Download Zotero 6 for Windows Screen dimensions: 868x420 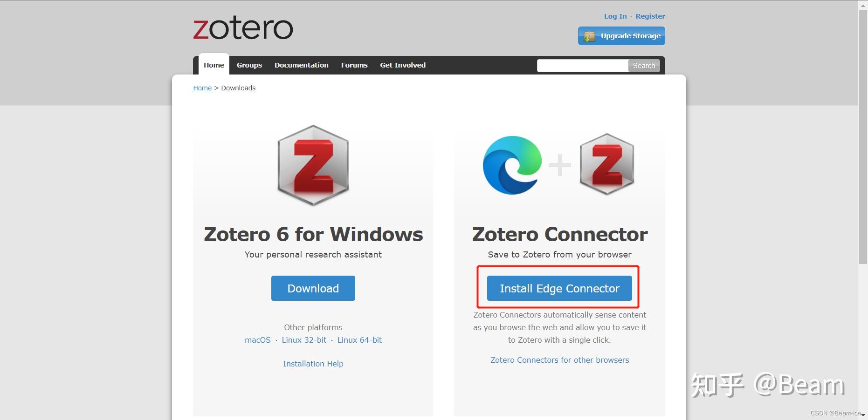point(313,288)
